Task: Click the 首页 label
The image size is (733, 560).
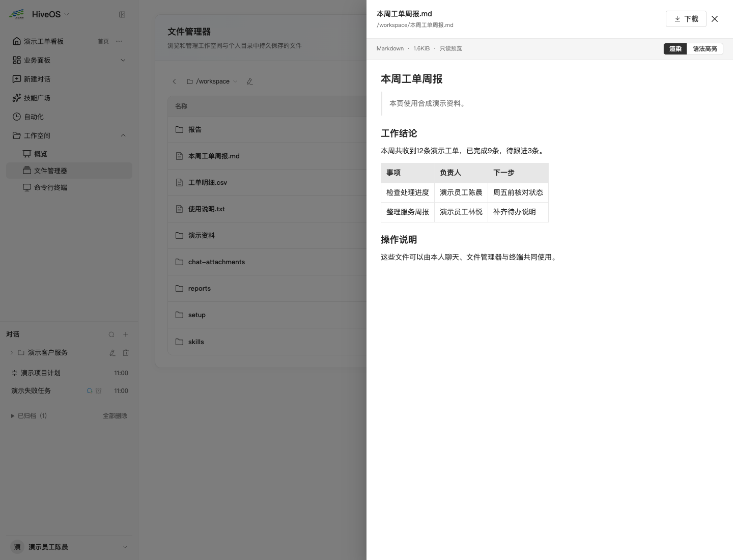Action: (103, 41)
